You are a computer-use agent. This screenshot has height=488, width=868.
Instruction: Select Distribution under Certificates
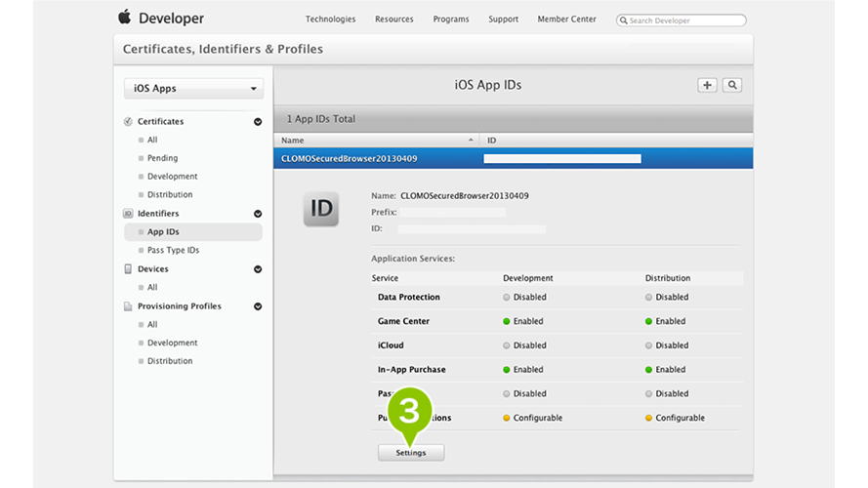click(170, 195)
